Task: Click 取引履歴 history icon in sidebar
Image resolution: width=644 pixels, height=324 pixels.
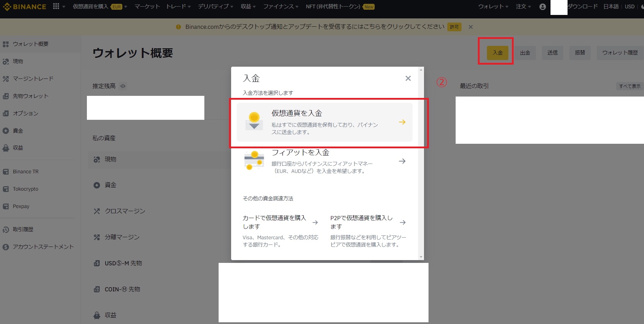Action: coord(6,230)
